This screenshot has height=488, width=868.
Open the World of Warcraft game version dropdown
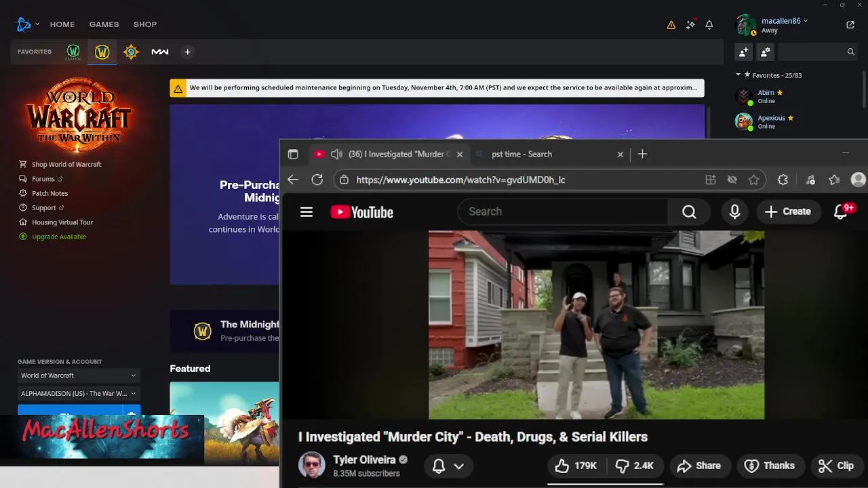(x=79, y=375)
